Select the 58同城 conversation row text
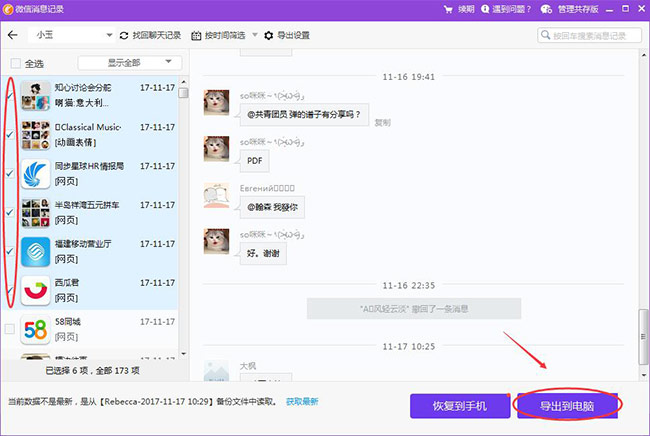This screenshot has height=437, width=651. tap(68, 322)
